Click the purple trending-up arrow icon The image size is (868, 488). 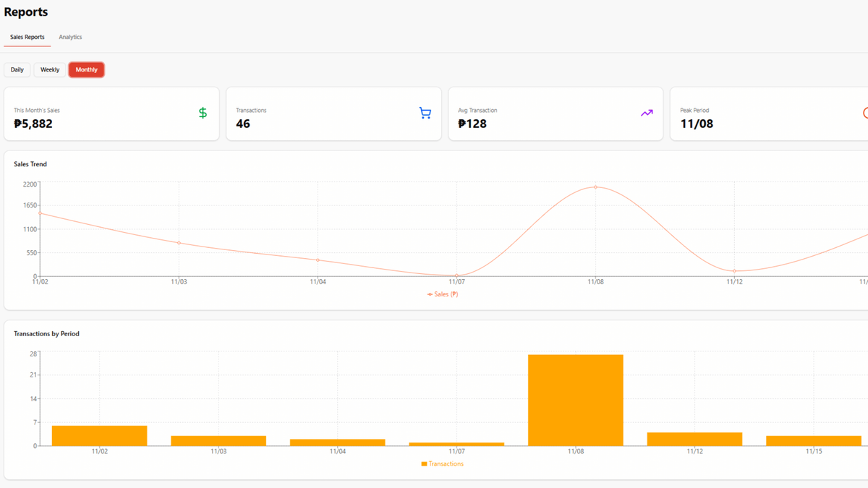pyautogui.click(x=647, y=113)
